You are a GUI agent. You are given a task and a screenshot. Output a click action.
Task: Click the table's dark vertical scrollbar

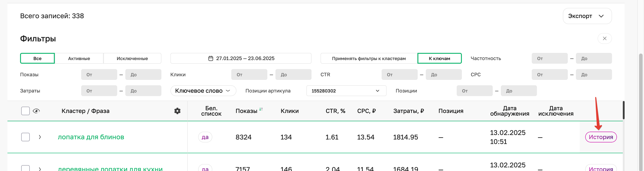tap(623, 110)
